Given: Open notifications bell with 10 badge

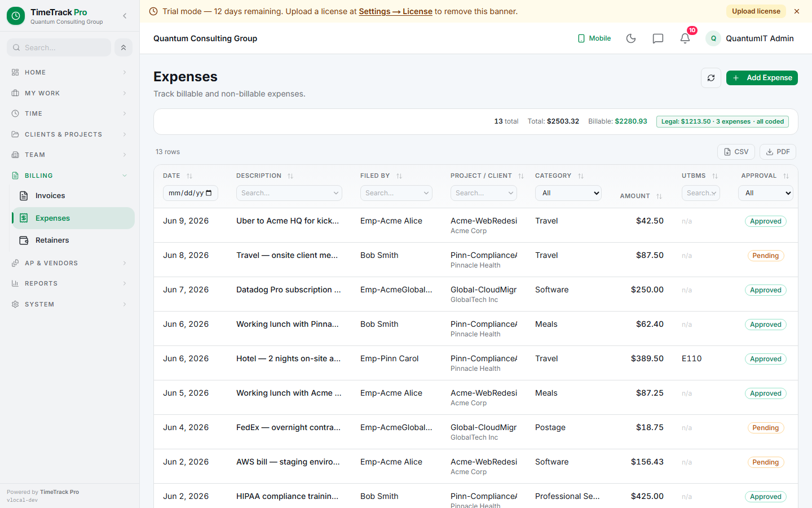Looking at the screenshot, I should coord(685,38).
